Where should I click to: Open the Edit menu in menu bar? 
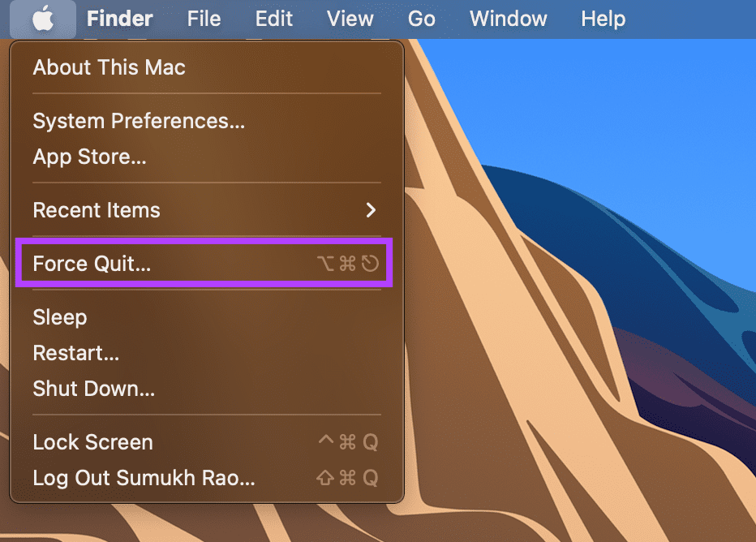pyautogui.click(x=274, y=19)
